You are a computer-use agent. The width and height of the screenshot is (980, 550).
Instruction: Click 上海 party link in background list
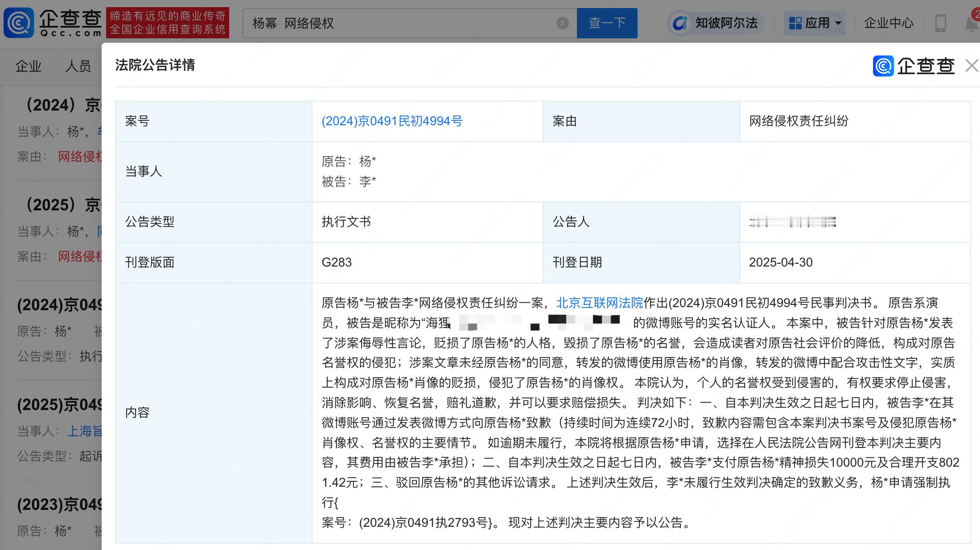click(85, 431)
